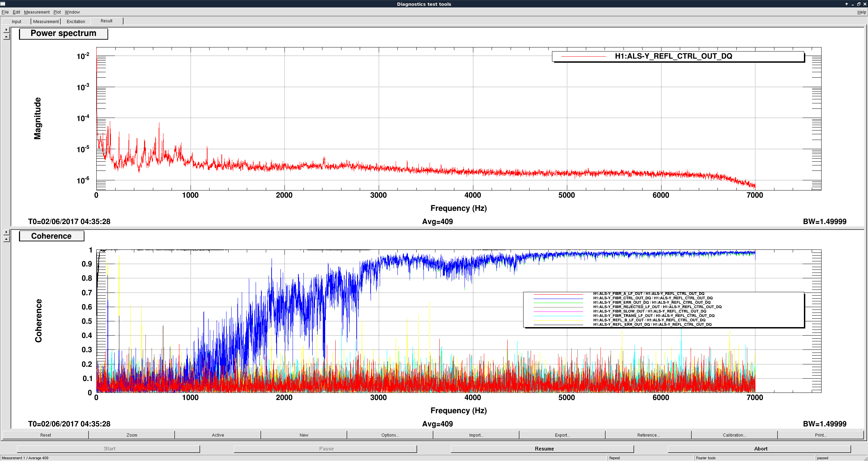Click legend entry H1:ALS-Y_REFL_B_LF_OUT
The width and height of the screenshot is (868, 461).
click(649, 320)
